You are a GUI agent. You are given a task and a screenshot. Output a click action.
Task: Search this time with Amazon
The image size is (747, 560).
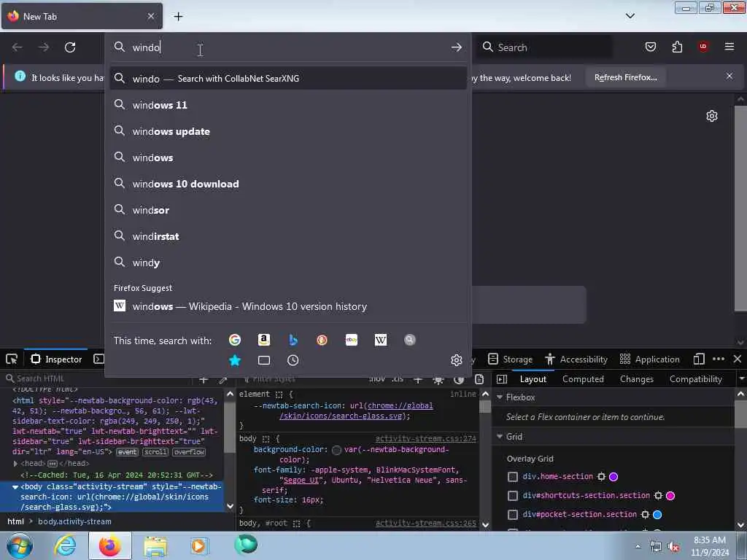(x=264, y=340)
